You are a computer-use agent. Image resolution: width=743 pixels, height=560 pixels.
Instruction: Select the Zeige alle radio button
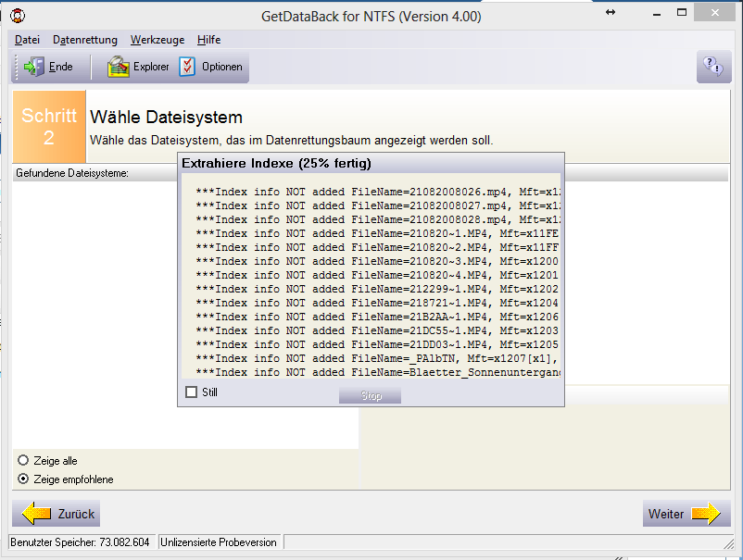23,460
